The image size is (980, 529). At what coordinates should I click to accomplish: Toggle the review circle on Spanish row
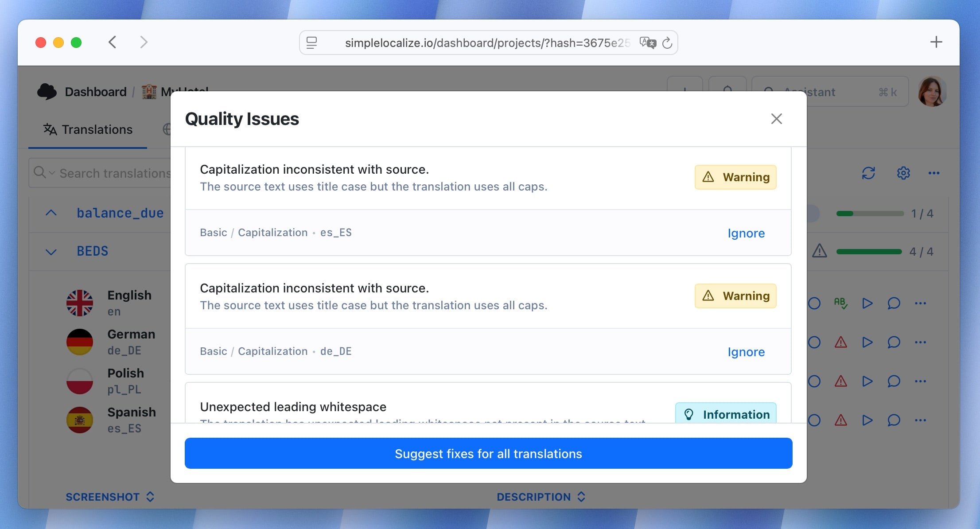click(x=814, y=420)
